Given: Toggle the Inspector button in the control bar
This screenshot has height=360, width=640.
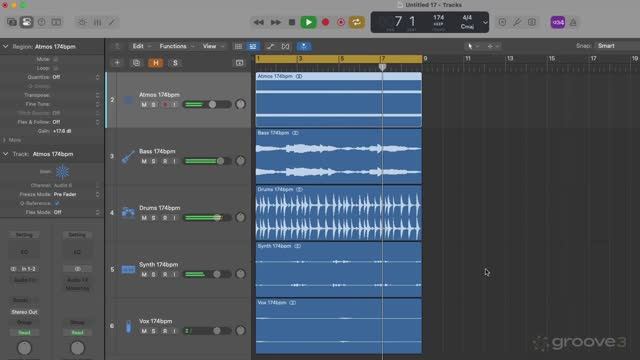Looking at the screenshot, I should pyautogui.click(x=27, y=22).
